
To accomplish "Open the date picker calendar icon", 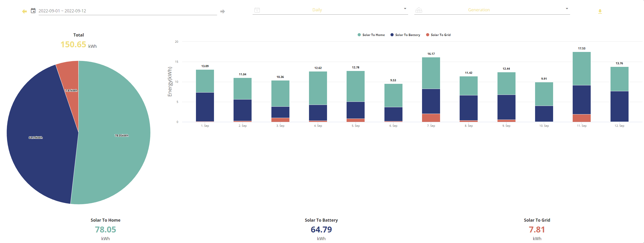I will tap(33, 11).
